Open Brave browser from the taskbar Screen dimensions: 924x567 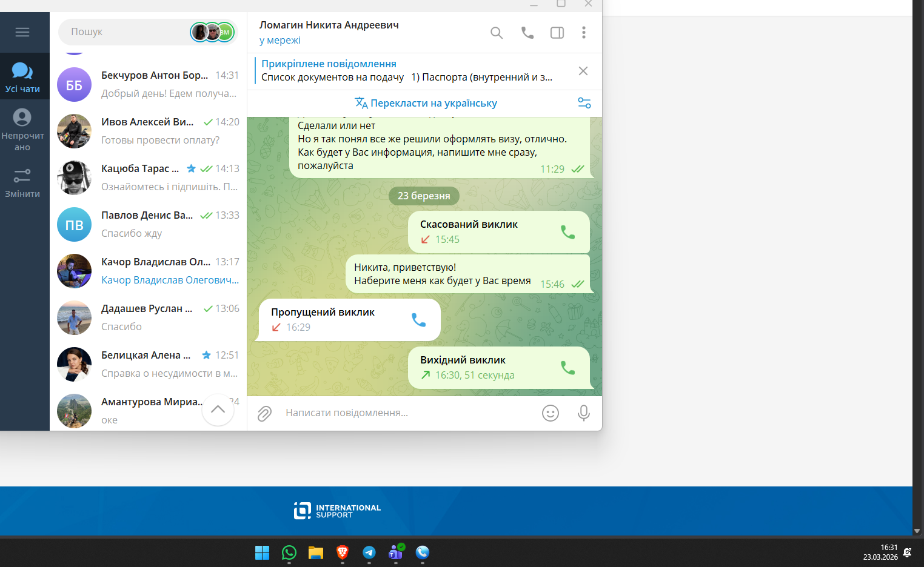tap(343, 552)
